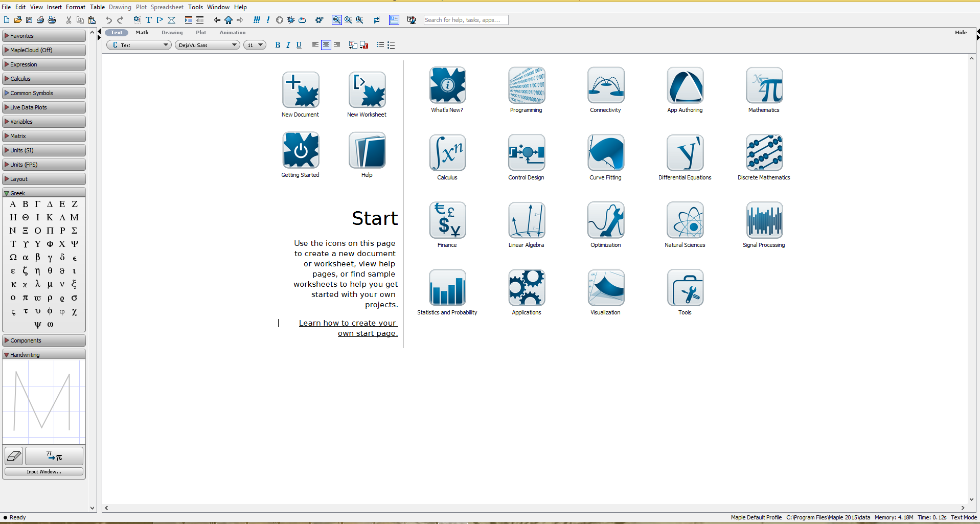Click the Undo arrow in toolbar
This screenshot has width=980, height=524.
(109, 20)
